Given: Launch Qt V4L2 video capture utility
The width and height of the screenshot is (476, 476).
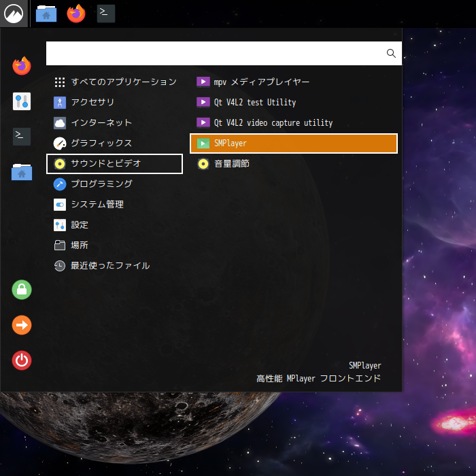Looking at the screenshot, I should 294,123.
